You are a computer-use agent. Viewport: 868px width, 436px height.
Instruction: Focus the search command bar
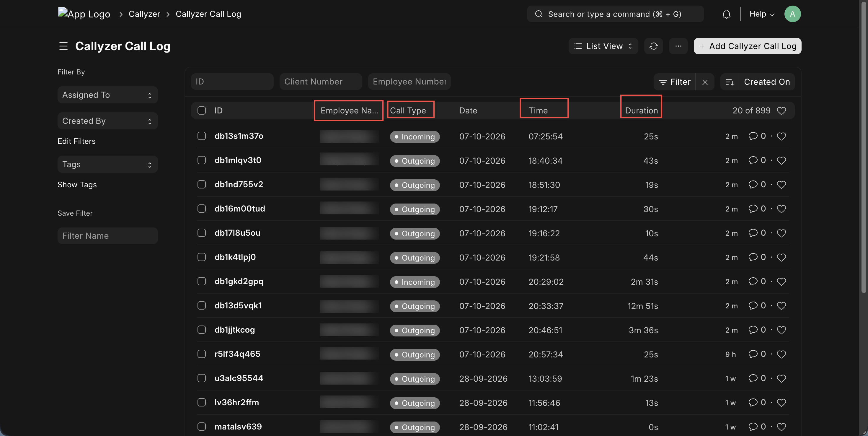tap(615, 14)
